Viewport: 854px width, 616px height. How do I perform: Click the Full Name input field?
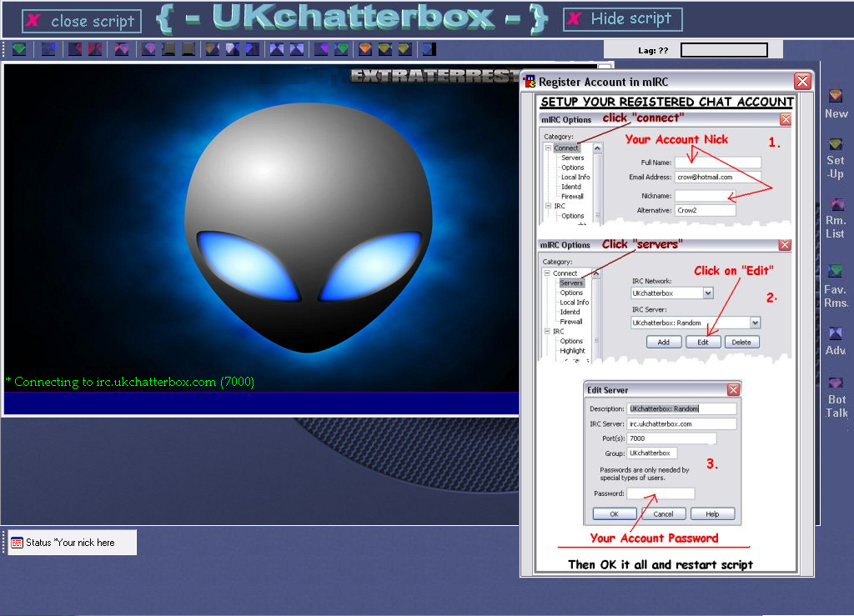(718, 163)
